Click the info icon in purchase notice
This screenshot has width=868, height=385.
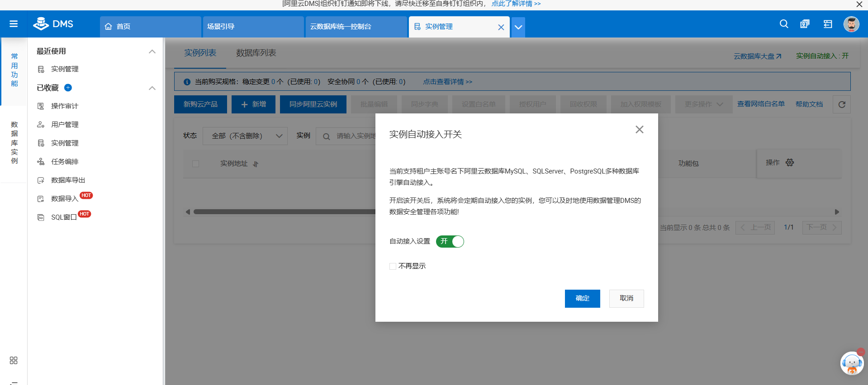tap(187, 82)
